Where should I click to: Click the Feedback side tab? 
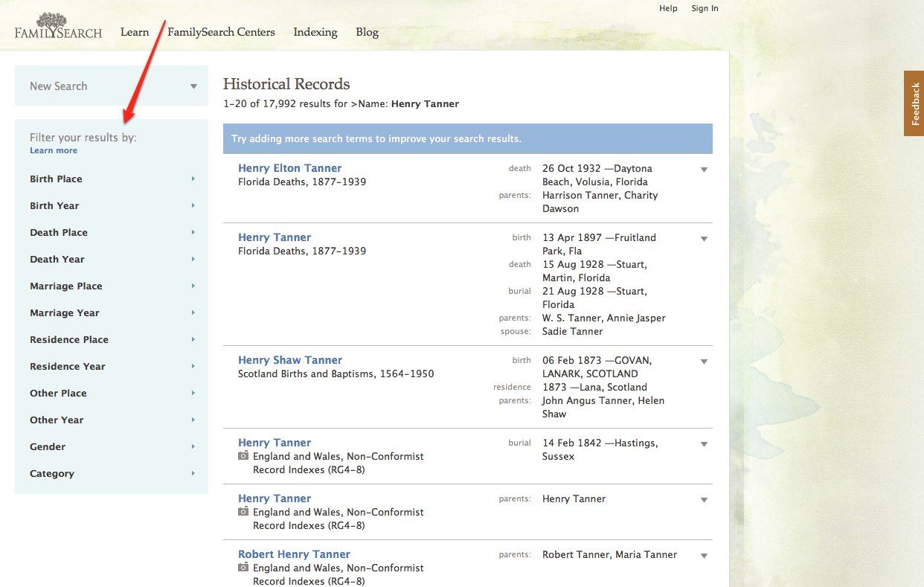point(914,103)
